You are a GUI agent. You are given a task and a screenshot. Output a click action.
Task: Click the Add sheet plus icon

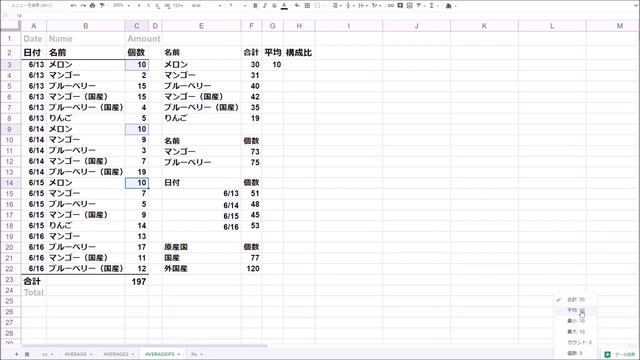coord(17,354)
